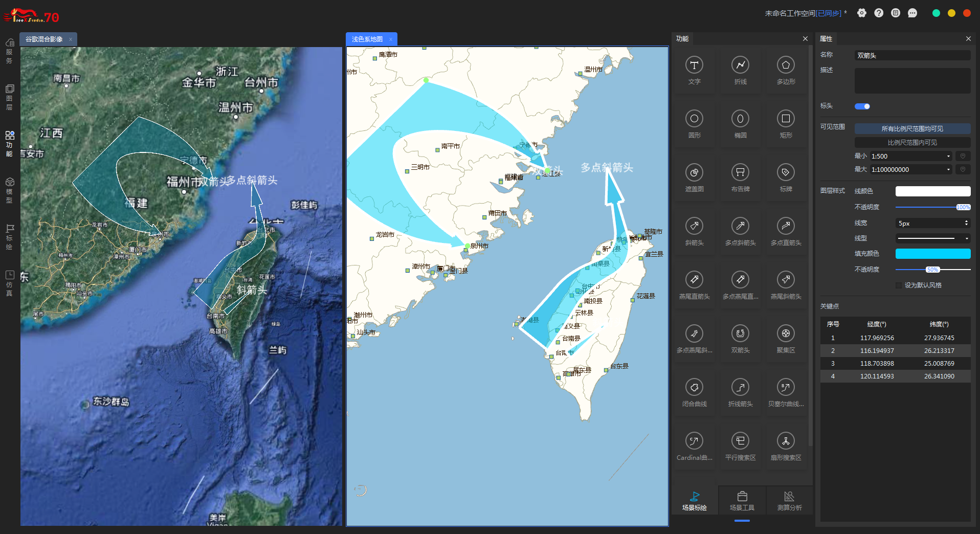Select the 圆形 circle tool
This screenshot has width=980, height=534.
[694, 124]
